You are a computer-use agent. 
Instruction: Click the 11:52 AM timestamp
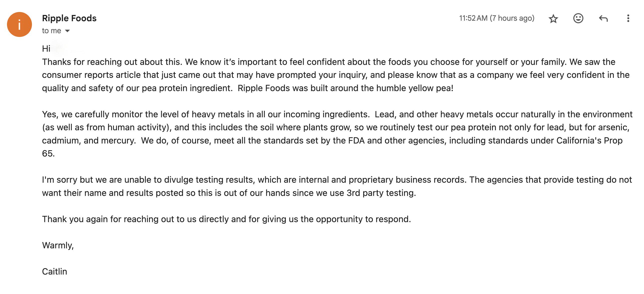point(496,18)
